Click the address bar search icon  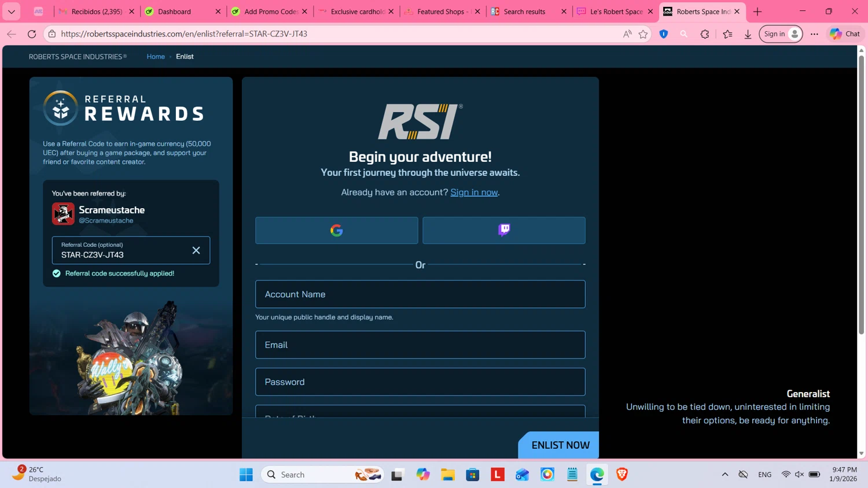tap(684, 34)
